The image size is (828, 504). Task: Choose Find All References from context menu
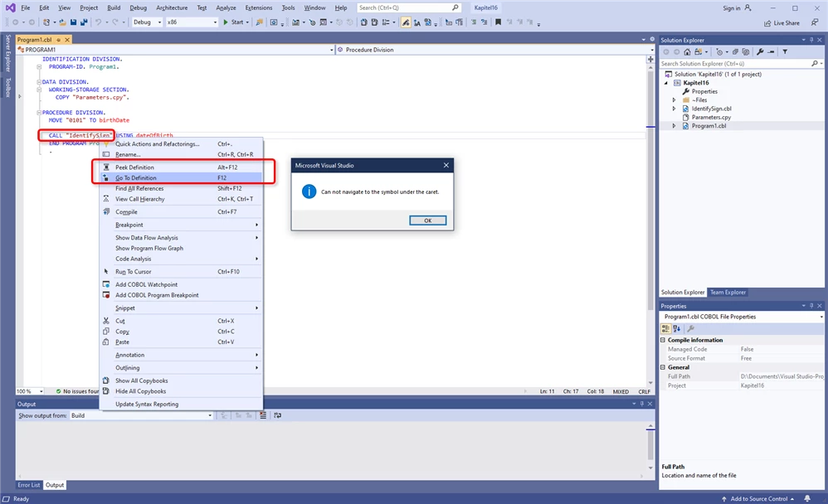point(181,188)
